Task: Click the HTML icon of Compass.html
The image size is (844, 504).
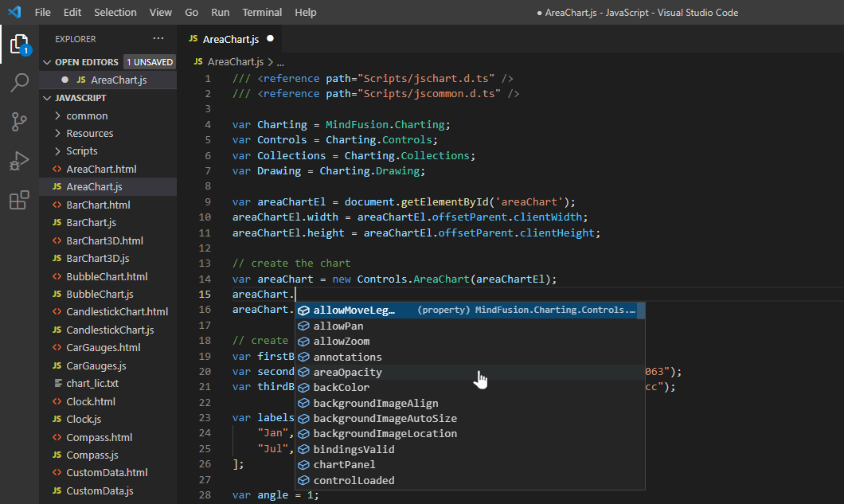Action: (57, 437)
